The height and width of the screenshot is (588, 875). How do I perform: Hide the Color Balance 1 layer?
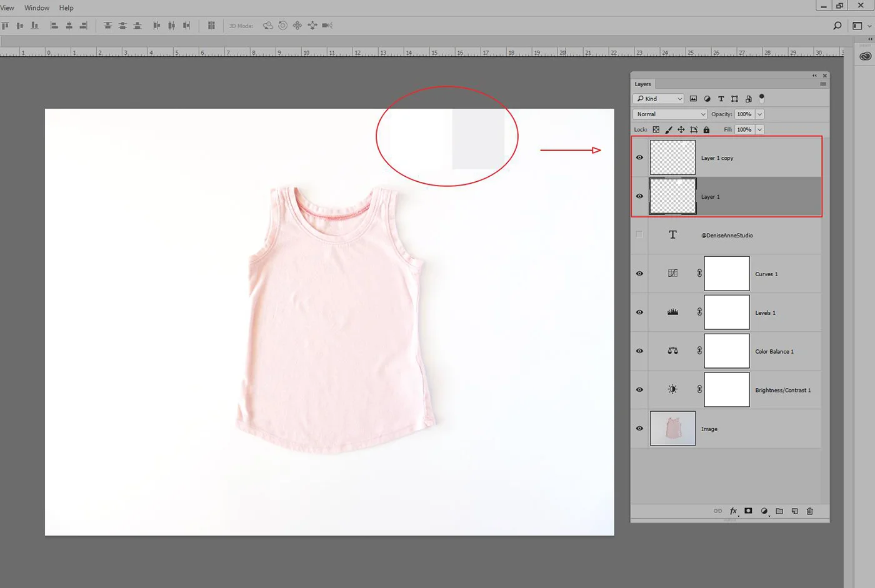tap(639, 351)
